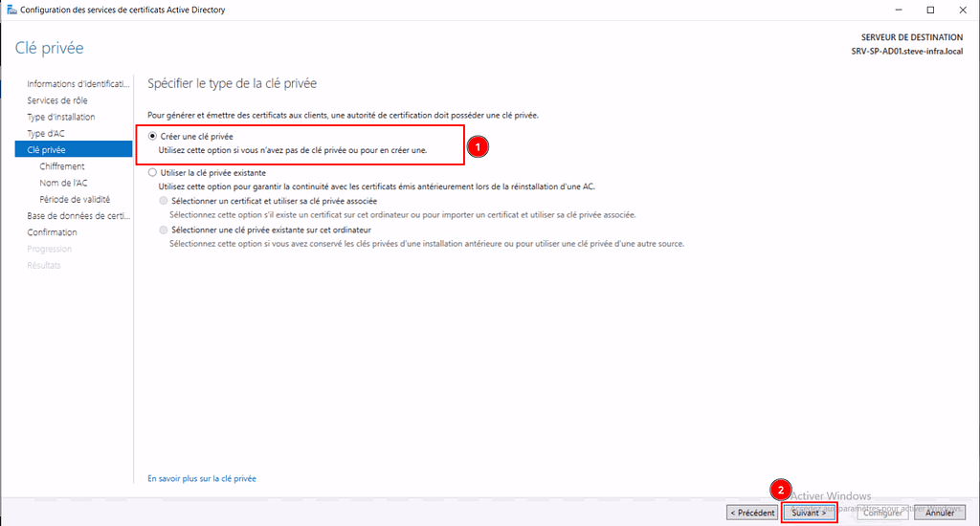Jump to the 'Confirmation' step
The height and width of the screenshot is (526, 980).
52,232
